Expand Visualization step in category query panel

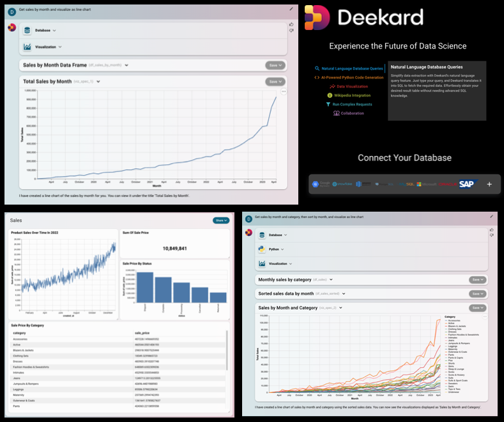click(291, 263)
